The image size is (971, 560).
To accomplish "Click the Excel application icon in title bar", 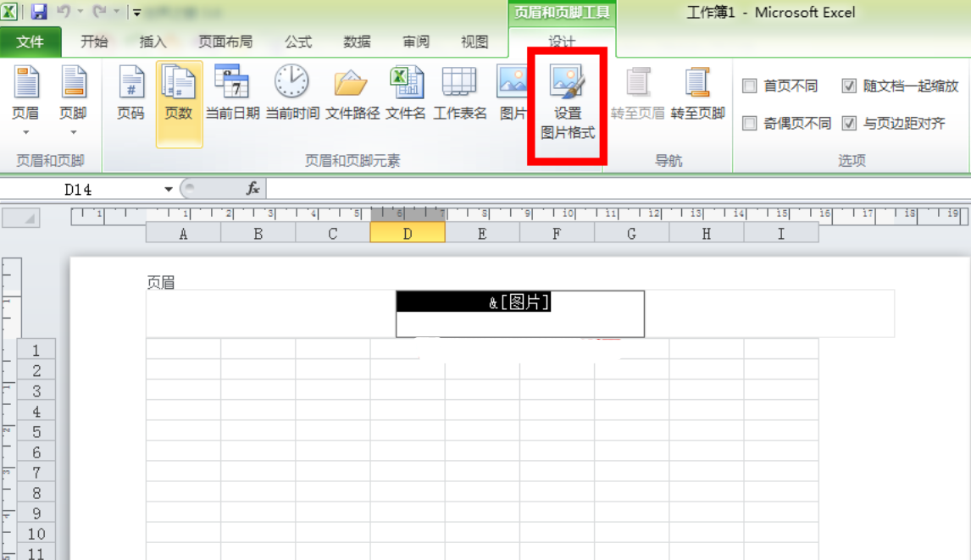I will pos(9,11).
